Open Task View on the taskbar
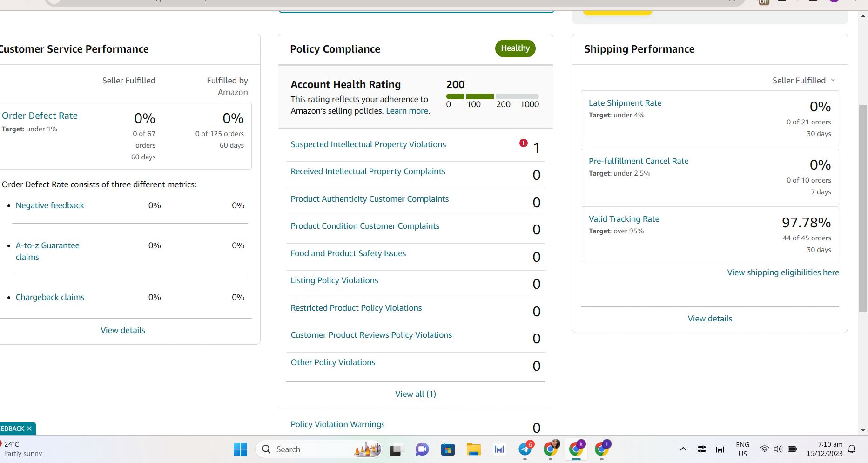Image resolution: width=868 pixels, height=463 pixels. 396,449
